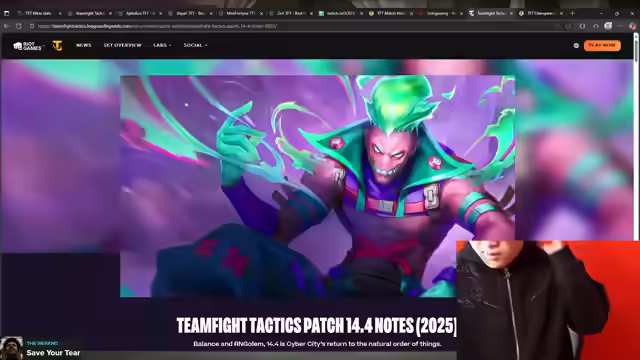The height and width of the screenshot is (360, 640).
Task: Click the Patch 14.4 hero banner image
Action: [x=317, y=186]
